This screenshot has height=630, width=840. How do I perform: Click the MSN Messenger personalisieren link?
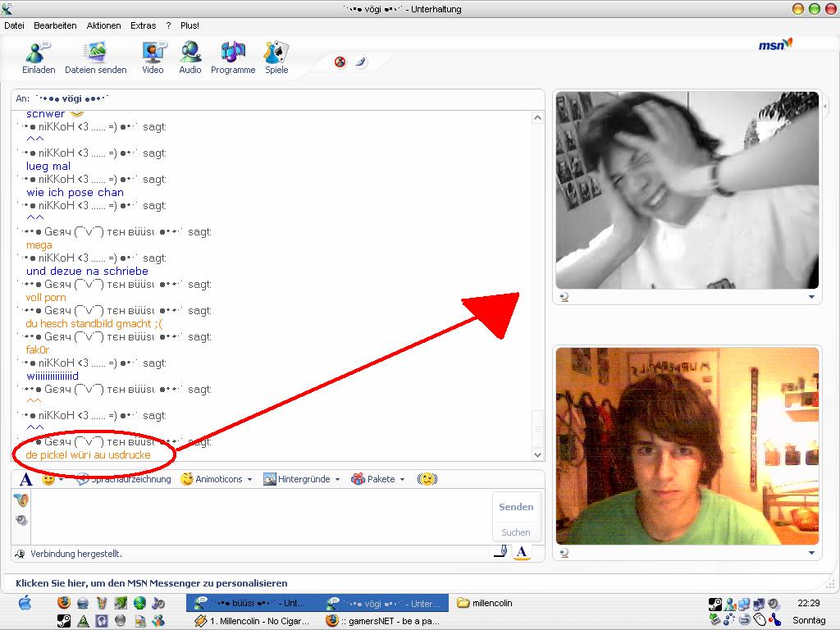pos(152,583)
